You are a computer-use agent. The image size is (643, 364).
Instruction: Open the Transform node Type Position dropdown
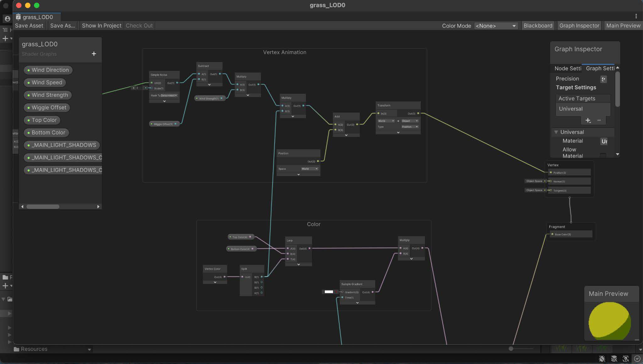click(410, 127)
